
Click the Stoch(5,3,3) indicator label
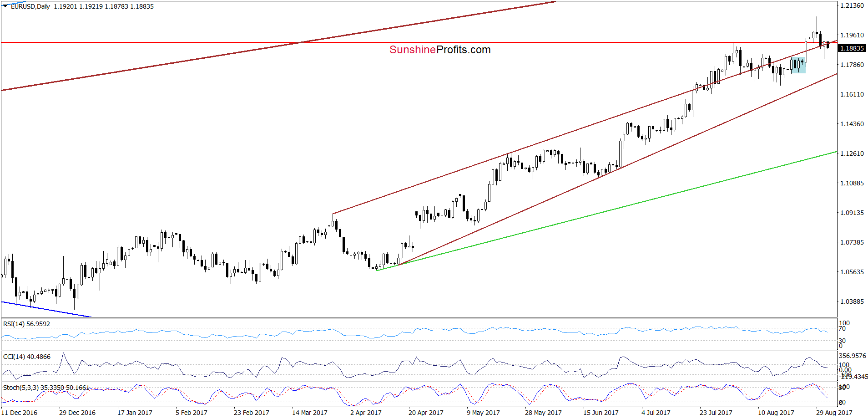tap(46, 388)
